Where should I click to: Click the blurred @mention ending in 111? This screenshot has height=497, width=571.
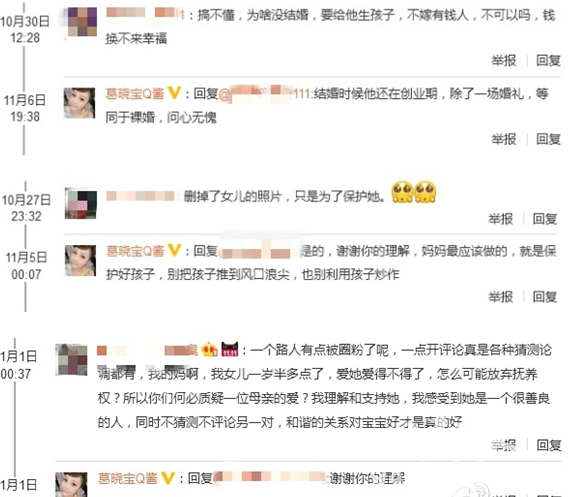pyautogui.click(x=264, y=94)
